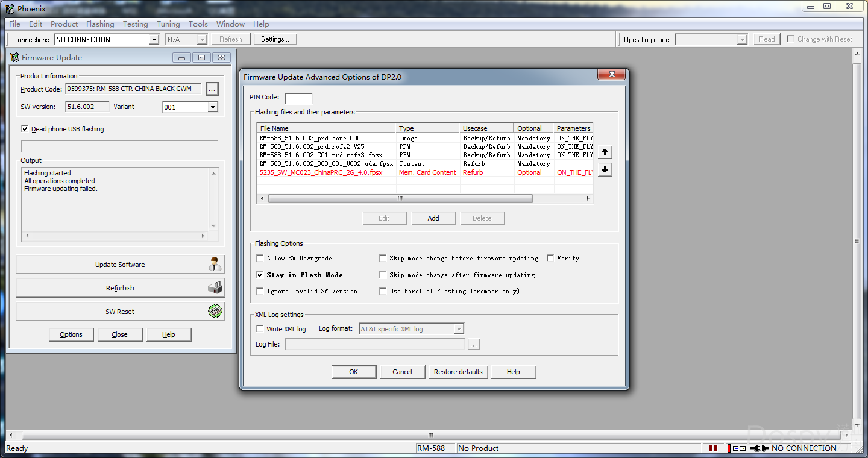Open the Operating mode dropdown
Screen dimensions: 868x458
point(742,39)
